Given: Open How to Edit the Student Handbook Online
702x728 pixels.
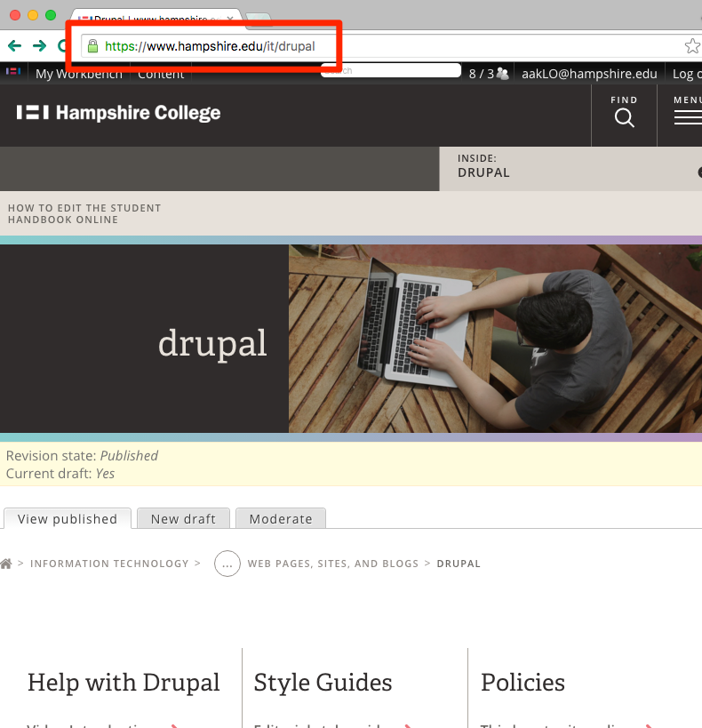Looking at the screenshot, I should (x=84, y=213).
